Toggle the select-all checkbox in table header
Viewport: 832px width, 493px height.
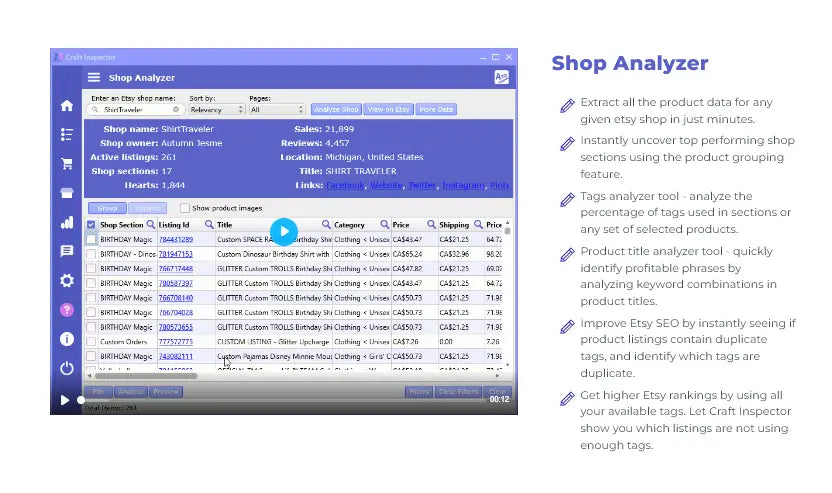click(91, 225)
